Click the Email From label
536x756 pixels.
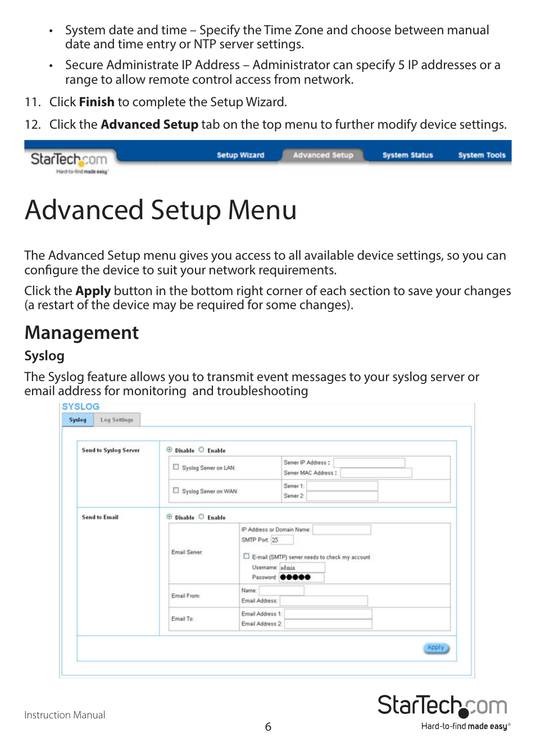tap(185, 596)
